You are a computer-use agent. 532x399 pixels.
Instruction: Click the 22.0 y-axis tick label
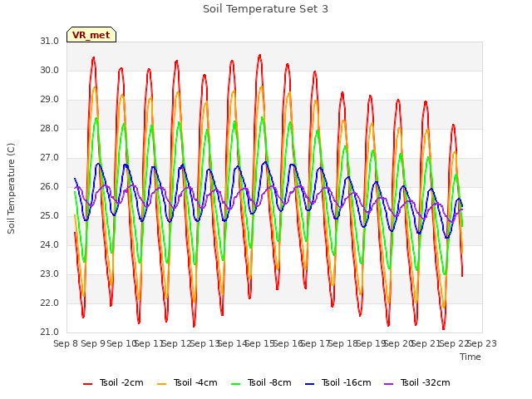(50, 303)
